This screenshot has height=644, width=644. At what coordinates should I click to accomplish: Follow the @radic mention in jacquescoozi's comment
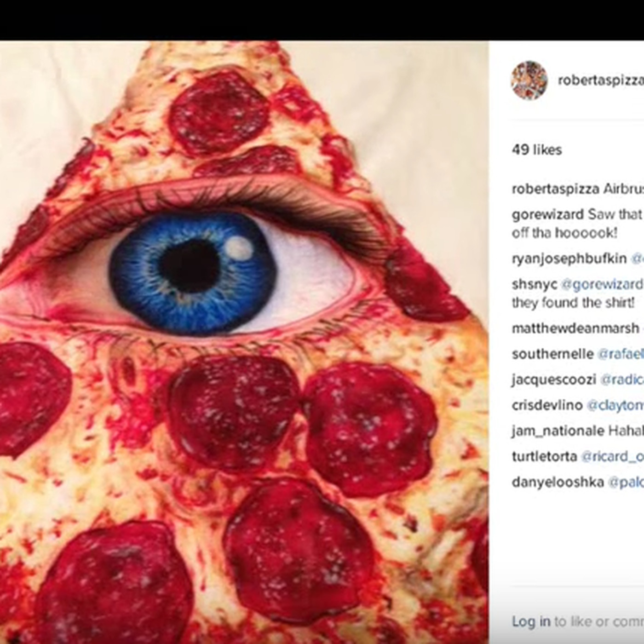(x=622, y=379)
